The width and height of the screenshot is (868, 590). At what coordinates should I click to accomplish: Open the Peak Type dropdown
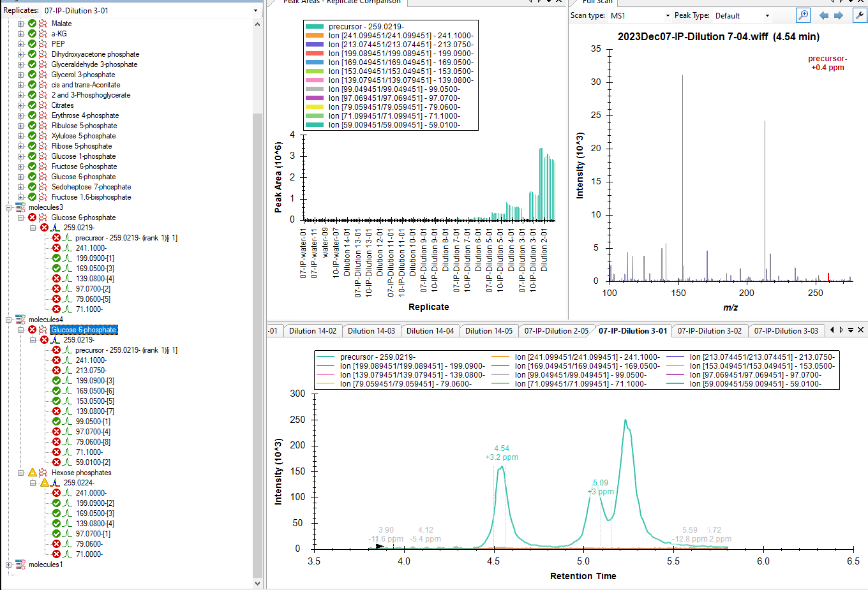[x=767, y=16]
